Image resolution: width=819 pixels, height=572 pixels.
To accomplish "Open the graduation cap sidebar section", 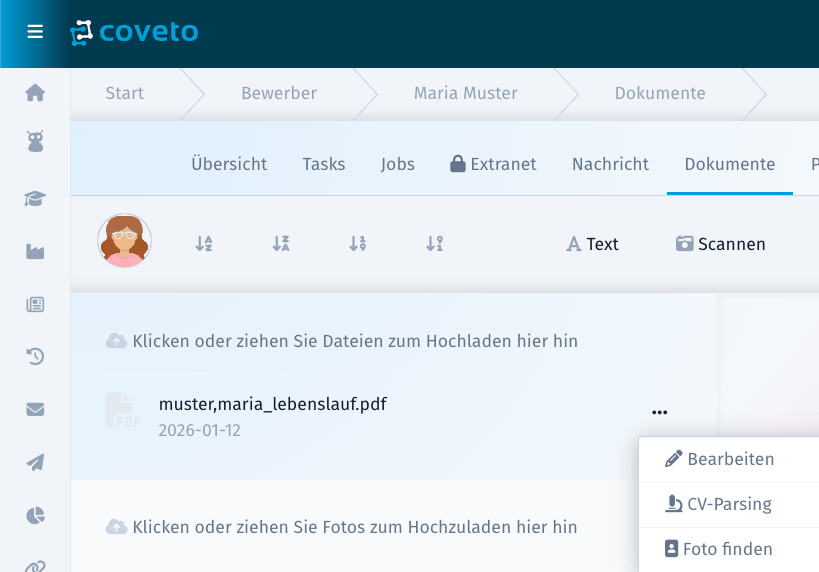I will 35,199.
